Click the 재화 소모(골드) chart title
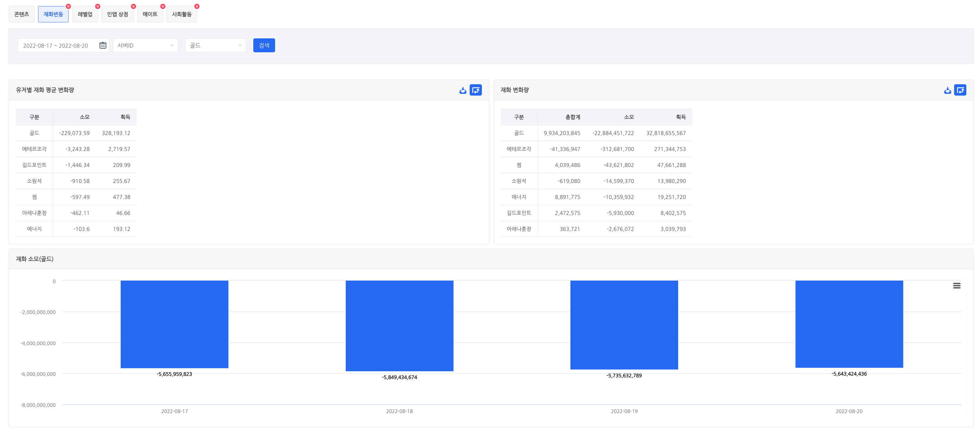This screenshot has width=980, height=434. [35, 259]
